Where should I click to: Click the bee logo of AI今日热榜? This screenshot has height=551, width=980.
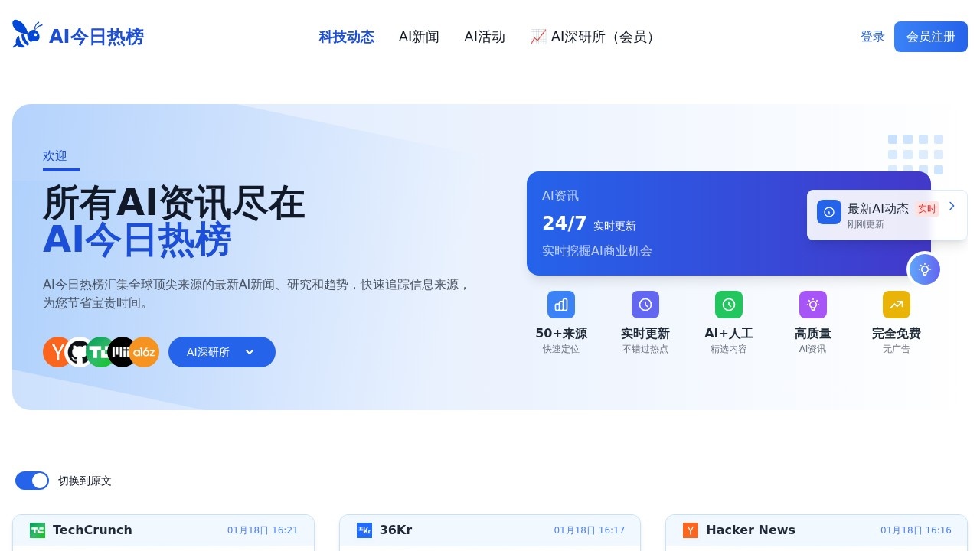tap(27, 34)
